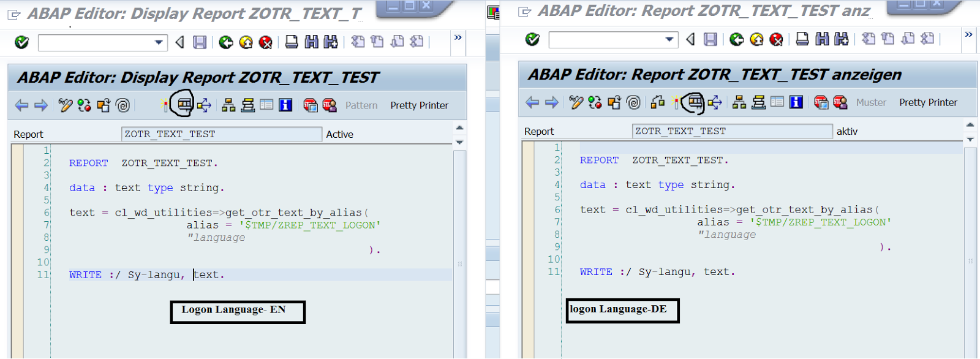Image resolution: width=980 pixels, height=359 pixels.
Task: Click green Back icon in English window
Action: click(x=226, y=42)
